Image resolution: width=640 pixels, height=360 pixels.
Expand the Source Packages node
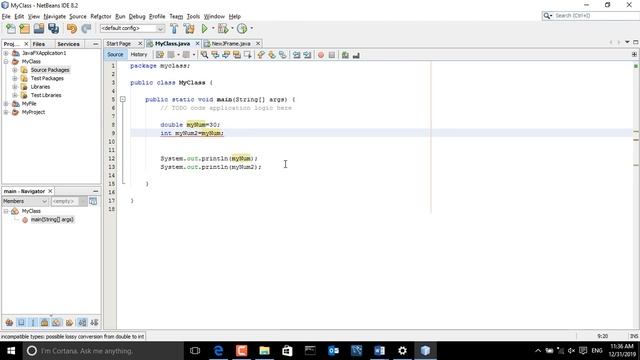pos(15,70)
